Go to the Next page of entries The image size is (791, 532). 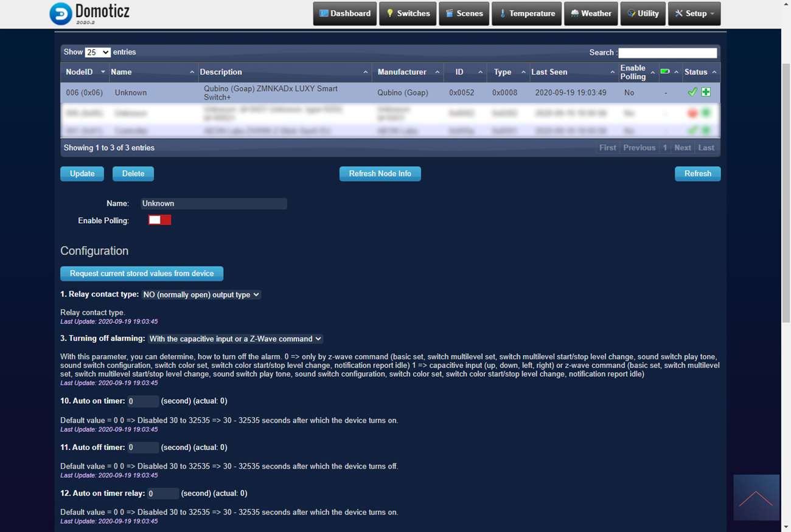pos(683,148)
